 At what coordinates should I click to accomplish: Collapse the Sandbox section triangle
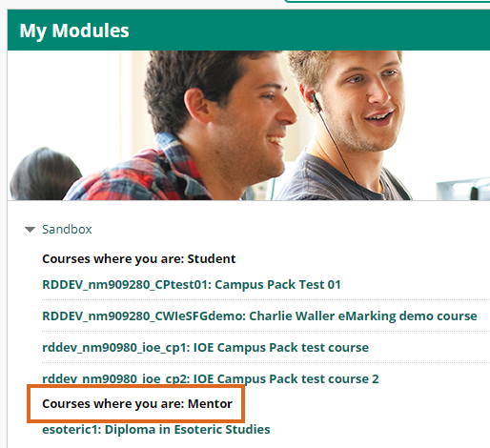30,230
